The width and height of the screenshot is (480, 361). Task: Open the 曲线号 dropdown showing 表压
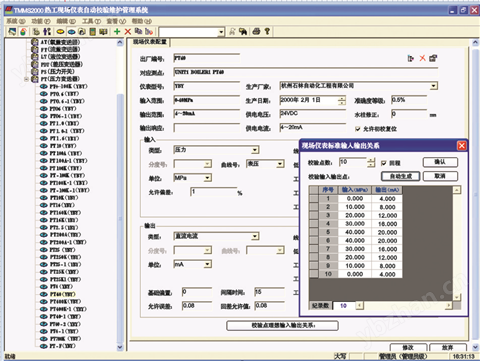coord(280,164)
